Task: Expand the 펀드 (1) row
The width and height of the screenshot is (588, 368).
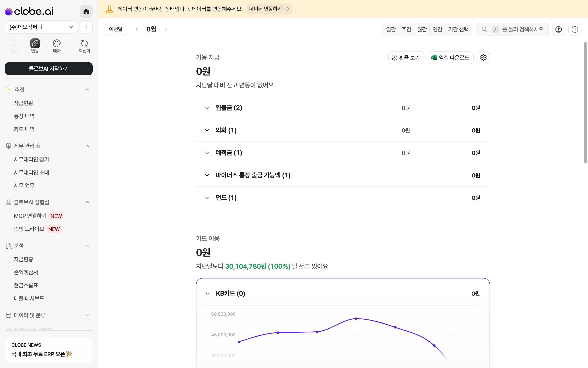Action: click(343, 198)
